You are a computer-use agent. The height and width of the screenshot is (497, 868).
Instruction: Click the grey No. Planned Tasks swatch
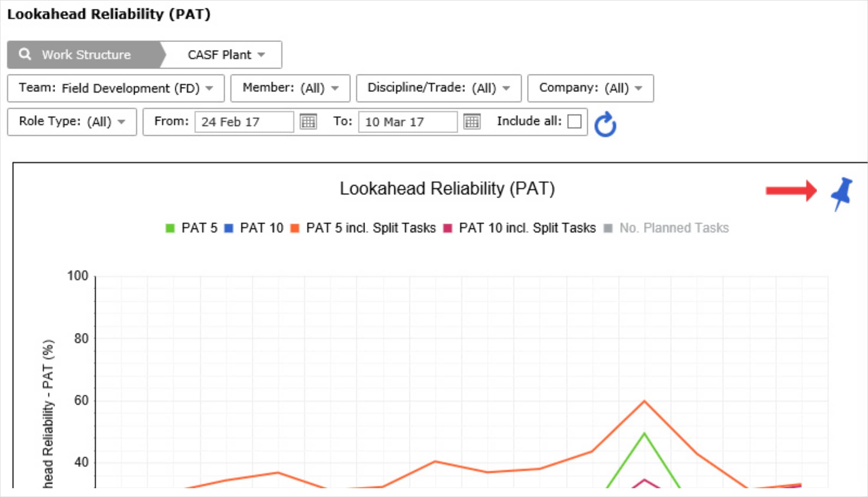coord(608,228)
